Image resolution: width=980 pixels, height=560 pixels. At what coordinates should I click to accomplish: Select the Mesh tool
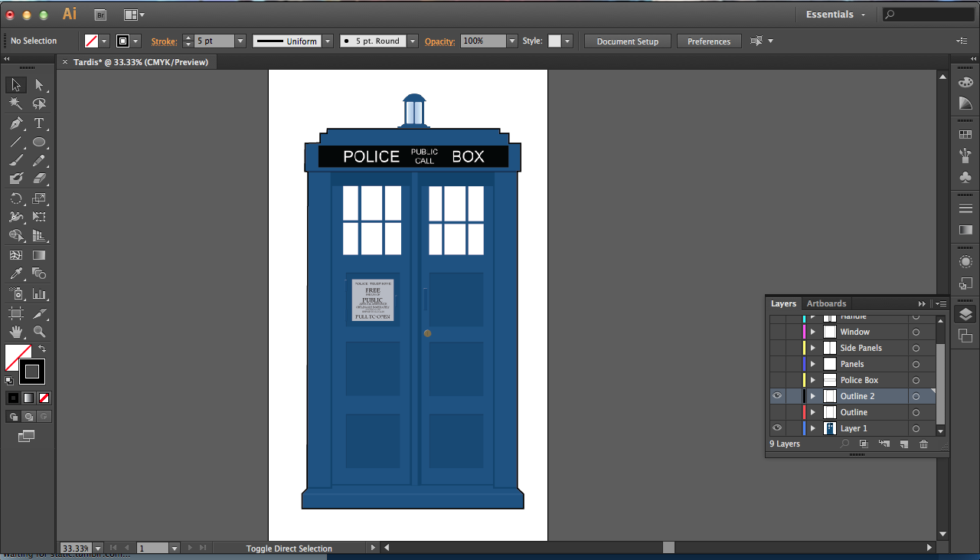16,255
